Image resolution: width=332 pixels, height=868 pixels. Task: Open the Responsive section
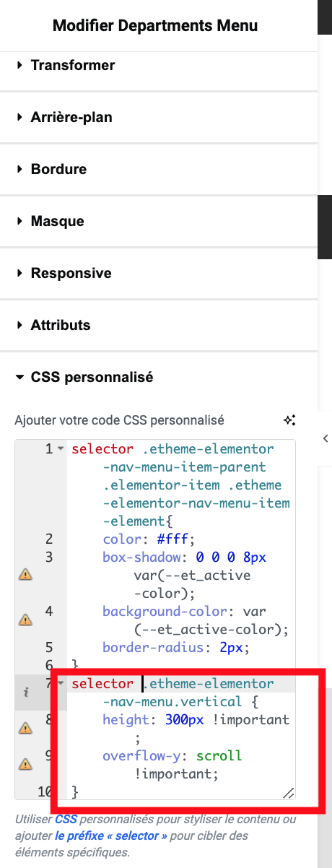(159, 273)
